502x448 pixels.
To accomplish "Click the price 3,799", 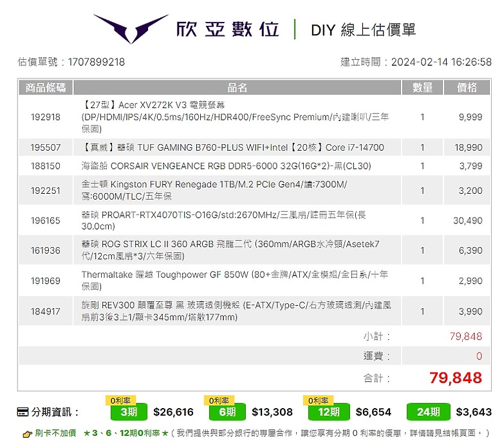I will point(470,166).
